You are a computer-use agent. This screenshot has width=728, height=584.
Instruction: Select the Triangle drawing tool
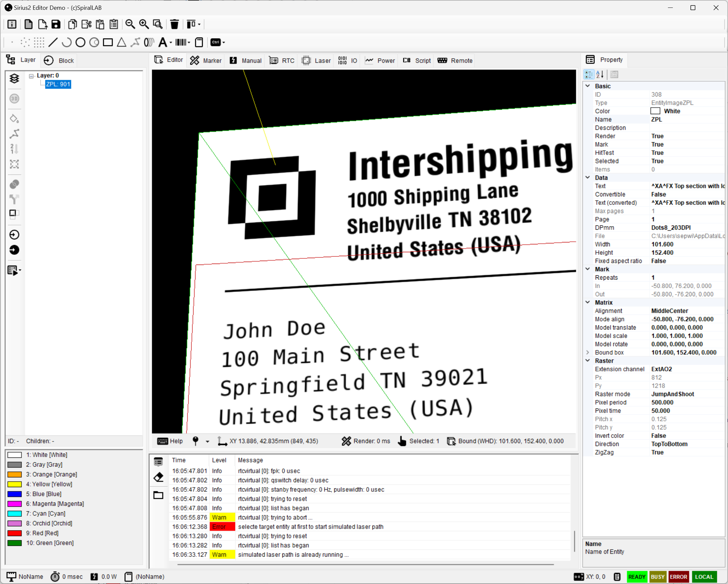(121, 42)
